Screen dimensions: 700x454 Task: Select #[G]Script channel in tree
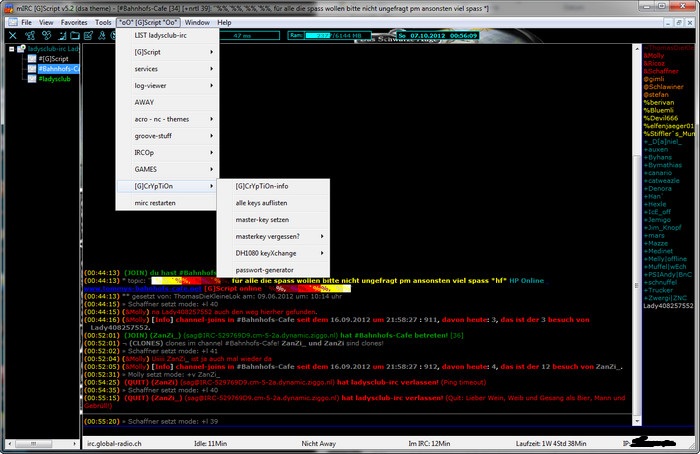tap(53, 58)
